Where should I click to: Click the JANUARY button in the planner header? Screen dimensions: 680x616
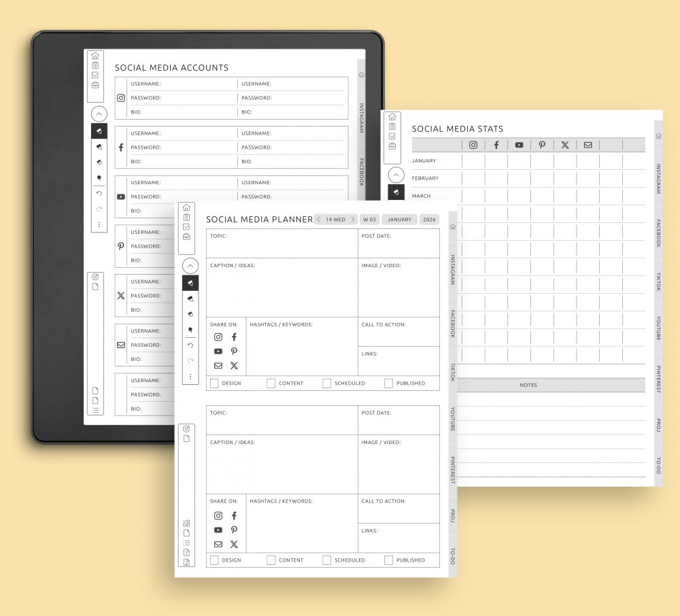pos(399,219)
